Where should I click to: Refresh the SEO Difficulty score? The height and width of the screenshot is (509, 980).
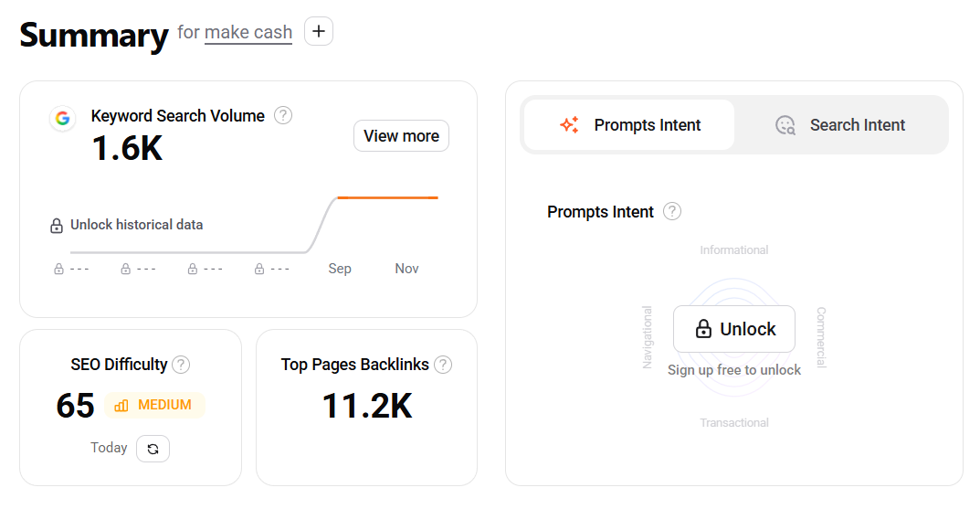[153, 449]
